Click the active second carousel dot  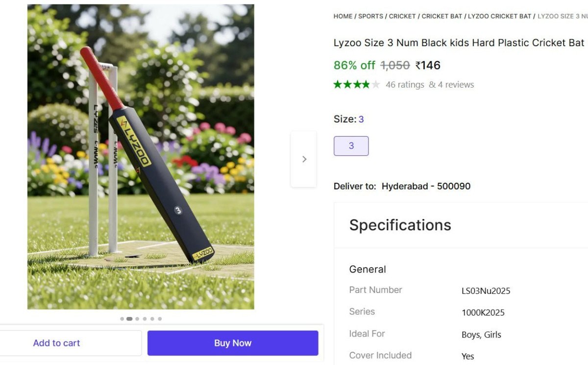tap(129, 318)
